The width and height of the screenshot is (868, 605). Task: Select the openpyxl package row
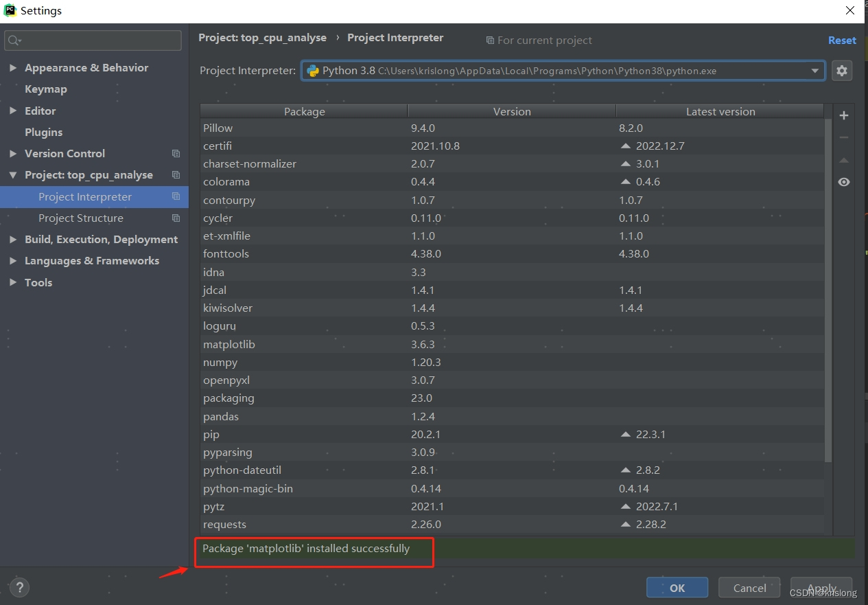coord(512,380)
